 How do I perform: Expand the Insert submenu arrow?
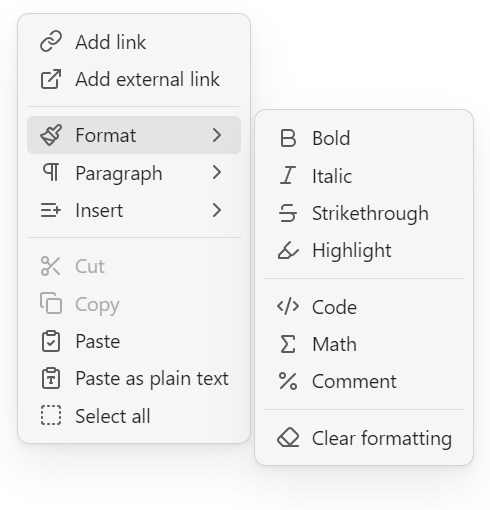point(217,210)
